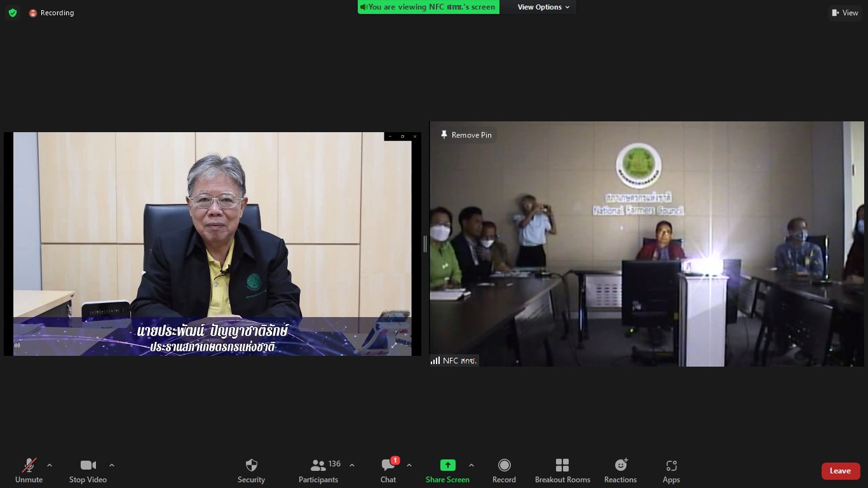Click the speaker icon in the shared video
This screenshot has height=488, width=868.
click(17, 346)
